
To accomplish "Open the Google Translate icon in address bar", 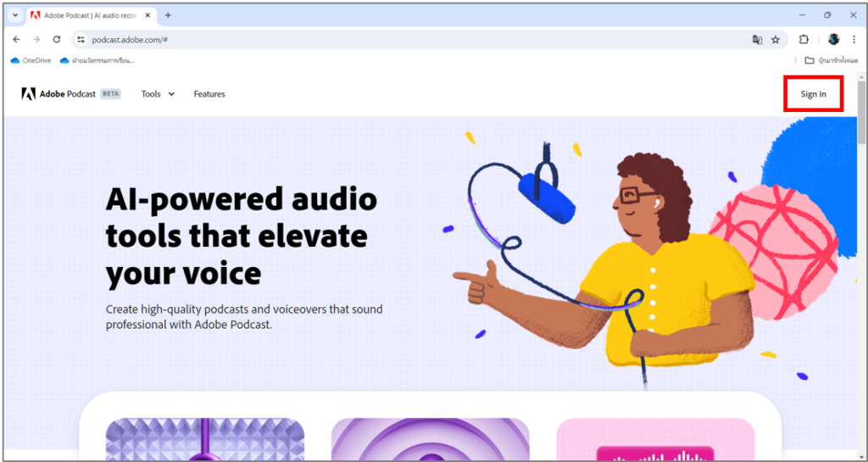I will [757, 39].
